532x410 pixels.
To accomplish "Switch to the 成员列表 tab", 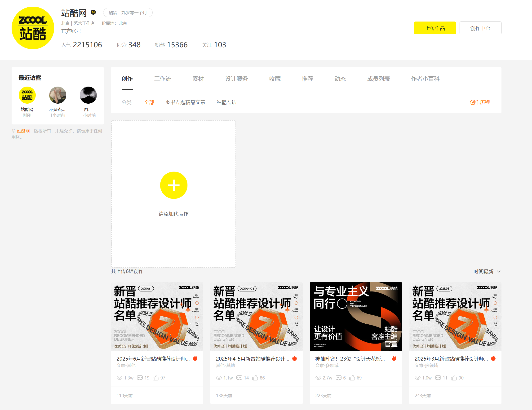I will pyautogui.click(x=378, y=79).
